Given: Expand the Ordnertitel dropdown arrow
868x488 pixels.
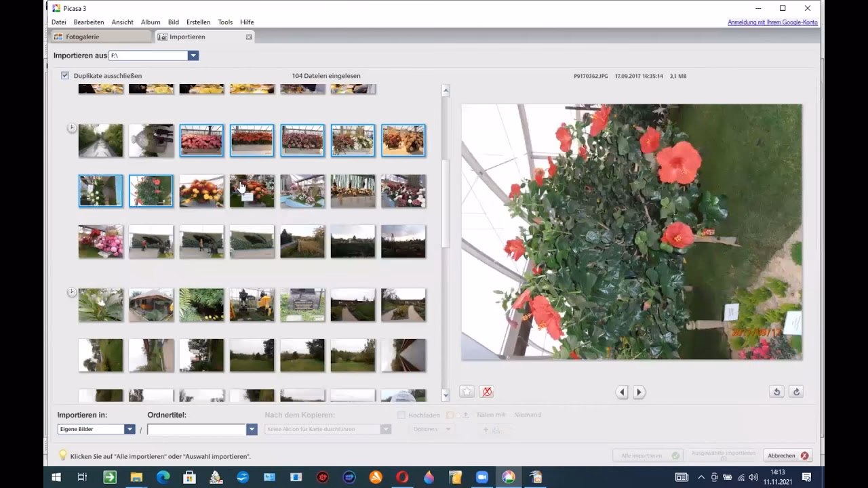Looking at the screenshot, I should (252, 429).
